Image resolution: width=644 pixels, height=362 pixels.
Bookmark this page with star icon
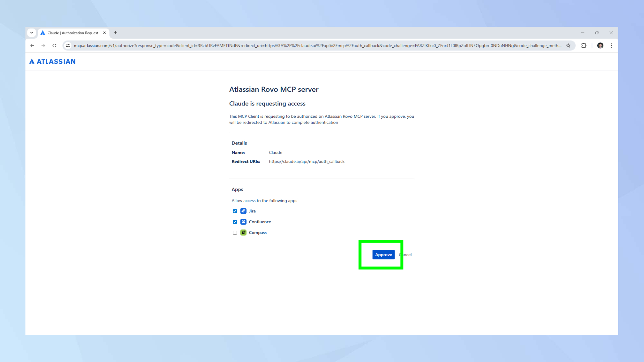[568, 46]
